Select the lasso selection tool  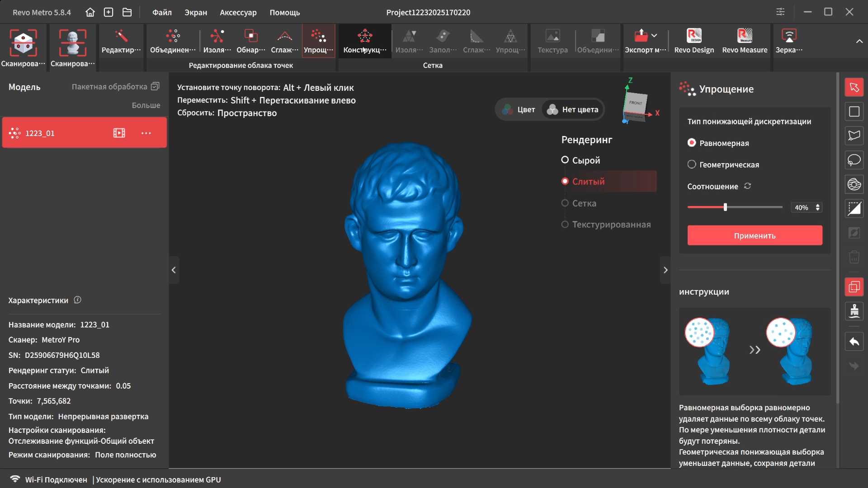click(854, 160)
